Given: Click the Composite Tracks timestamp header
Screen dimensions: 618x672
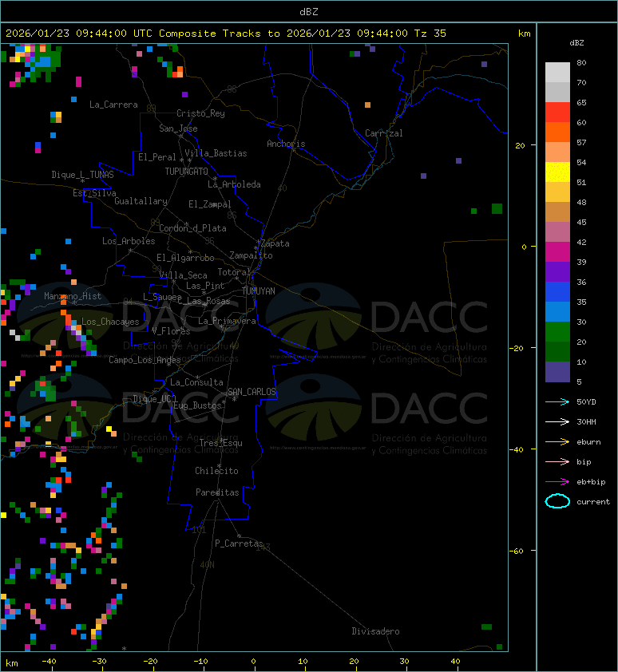Looking at the screenshot, I should (x=226, y=34).
